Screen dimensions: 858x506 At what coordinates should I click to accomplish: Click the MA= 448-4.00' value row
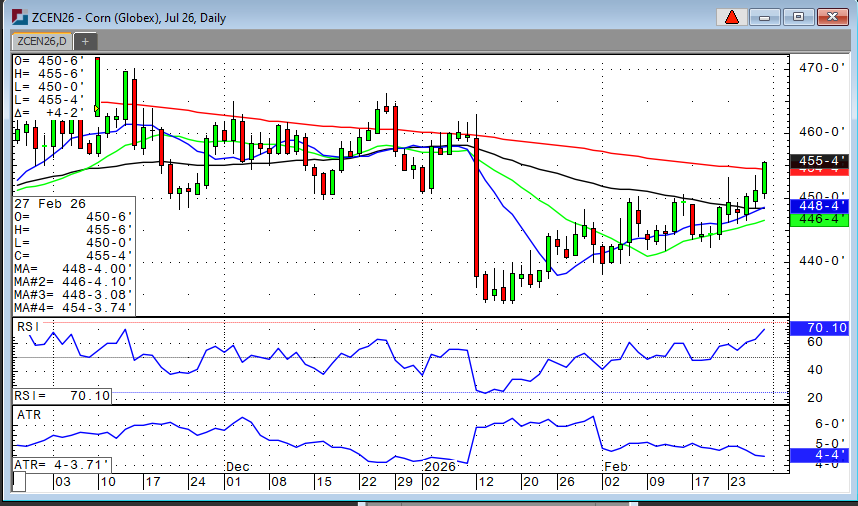73,269
